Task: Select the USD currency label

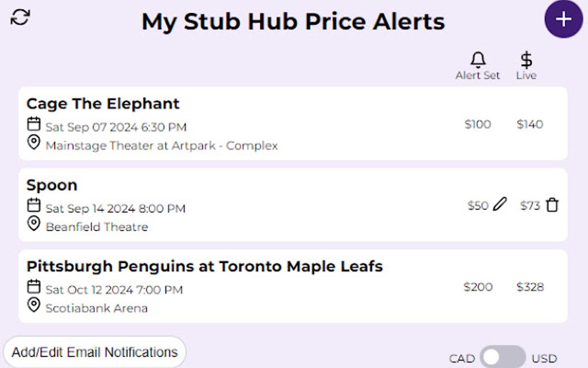Action: (544, 359)
